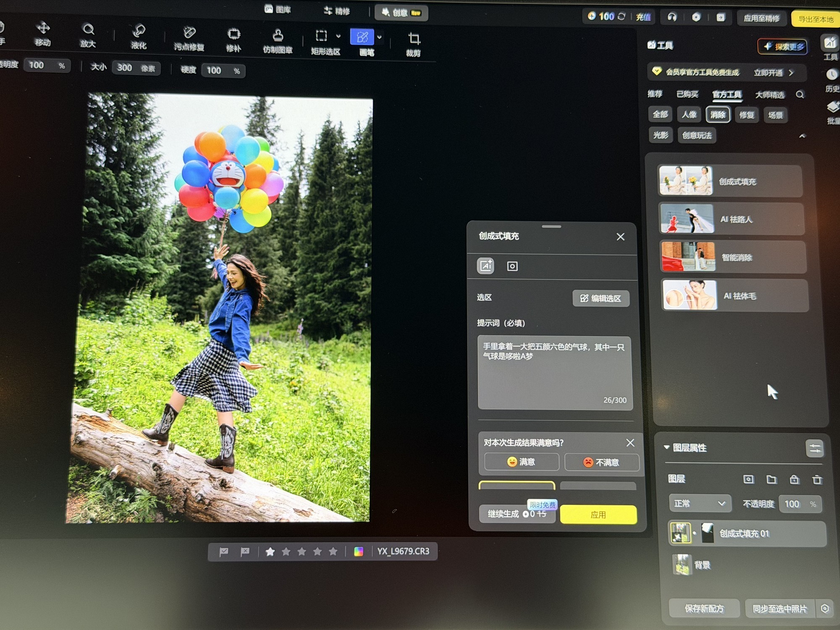Image resolution: width=840 pixels, height=630 pixels.
Task: Click the 应用至精修 button
Action: pos(761,18)
